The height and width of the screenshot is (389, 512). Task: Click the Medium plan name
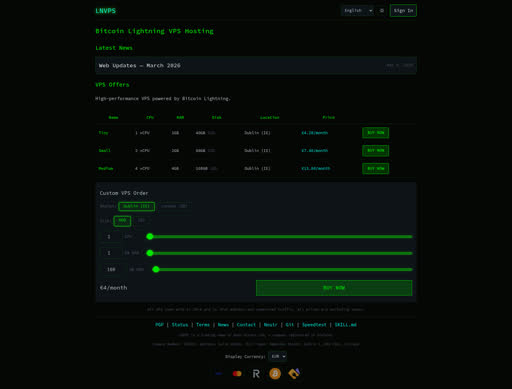click(106, 168)
